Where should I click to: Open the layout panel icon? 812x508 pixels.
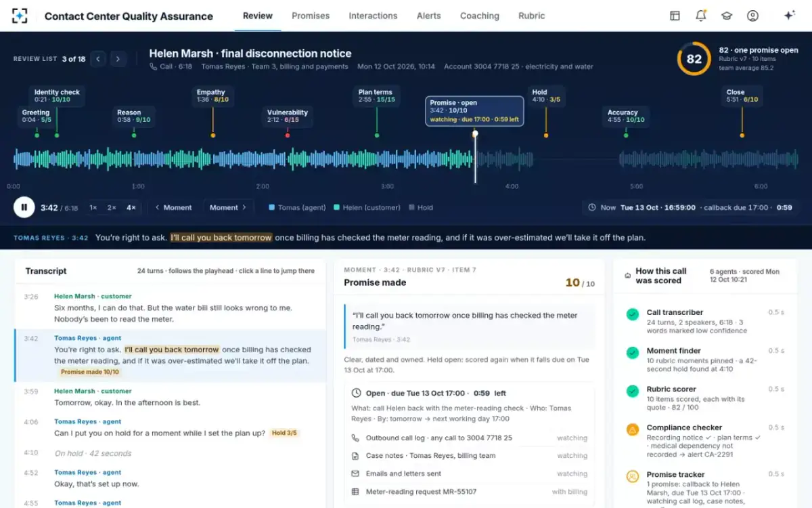pyautogui.click(x=675, y=16)
